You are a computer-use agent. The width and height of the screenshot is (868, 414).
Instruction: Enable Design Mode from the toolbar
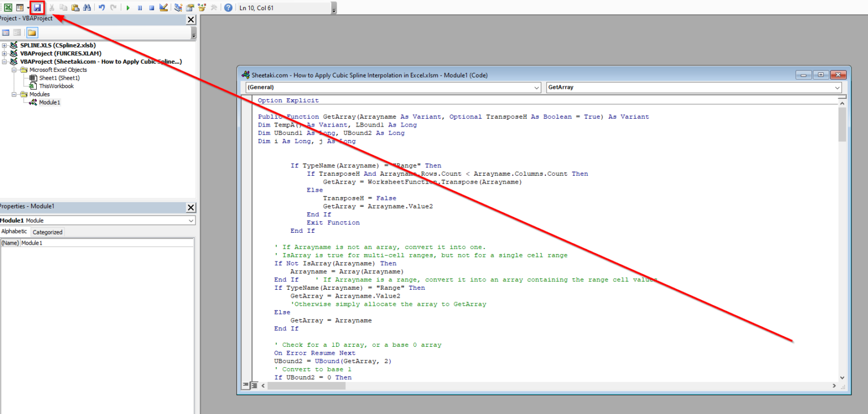(x=163, y=7)
